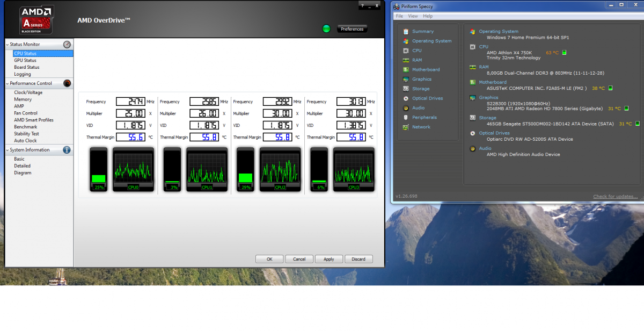Open Basic system information
Image resolution: width=644 pixels, height=331 pixels.
click(19, 159)
